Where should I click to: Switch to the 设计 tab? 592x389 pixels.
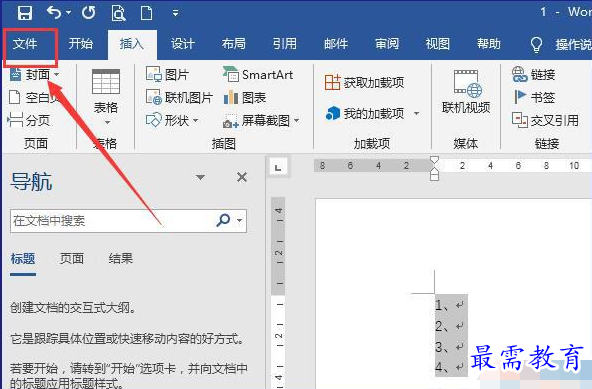182,44
